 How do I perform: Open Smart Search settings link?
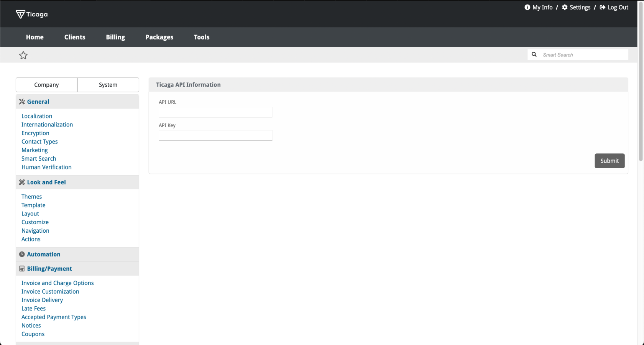click(39, 159)
